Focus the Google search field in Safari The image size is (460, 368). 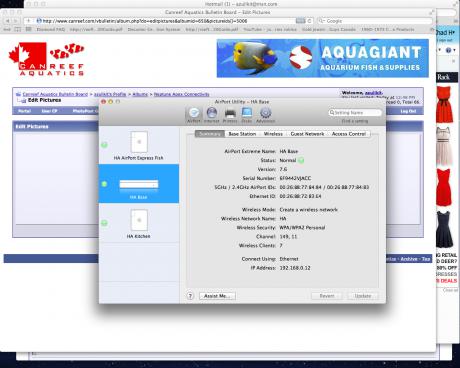click(x=374, y=21)
